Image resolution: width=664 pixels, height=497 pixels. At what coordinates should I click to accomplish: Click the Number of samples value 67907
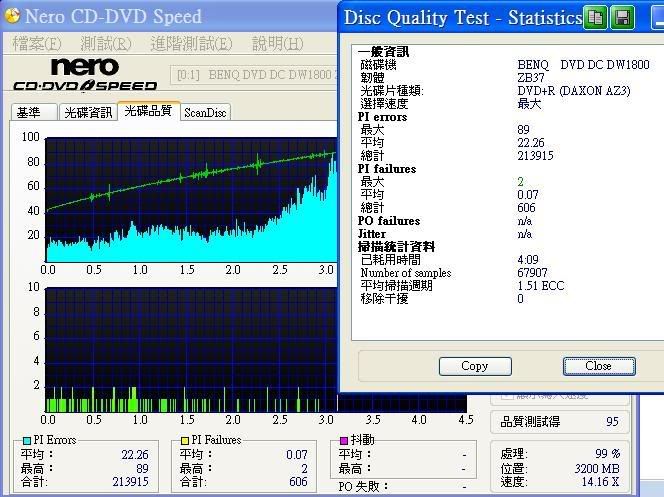click(x=532, y=273)
